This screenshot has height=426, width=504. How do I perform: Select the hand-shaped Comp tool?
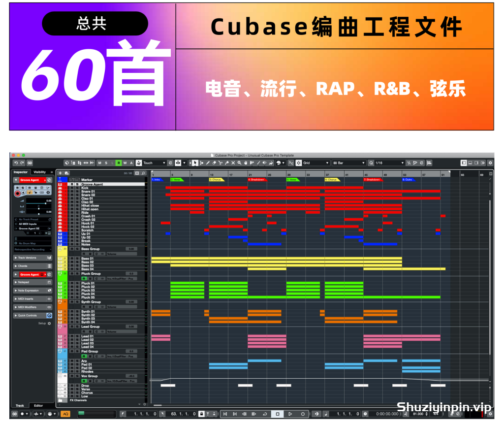pyautogui.click(x=246, y=163)
